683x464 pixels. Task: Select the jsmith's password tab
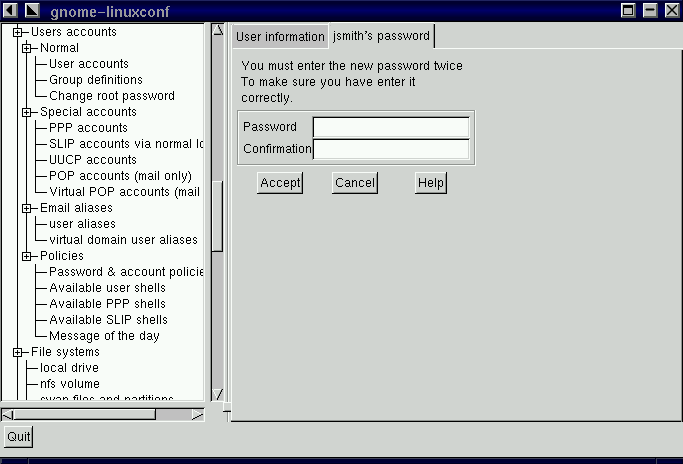[x=381, y=36]
